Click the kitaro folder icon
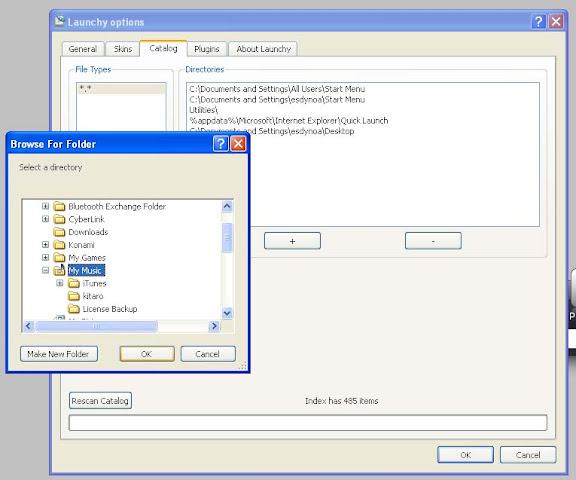Viewport: 576px width, 480px height. (74, 296)
